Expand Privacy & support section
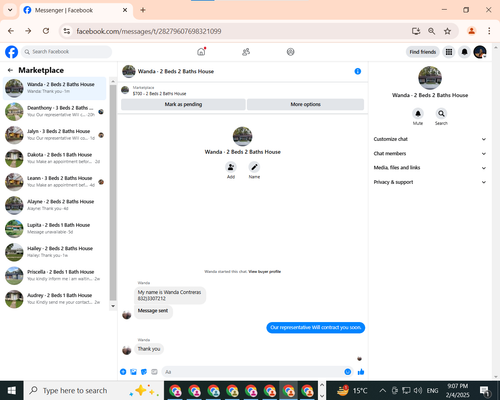 (x=430, y=182)
